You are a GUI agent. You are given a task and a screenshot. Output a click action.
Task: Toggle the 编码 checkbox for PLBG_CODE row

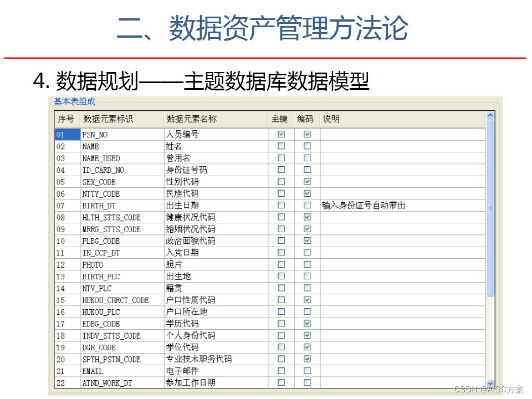click(x=307, y=241)
